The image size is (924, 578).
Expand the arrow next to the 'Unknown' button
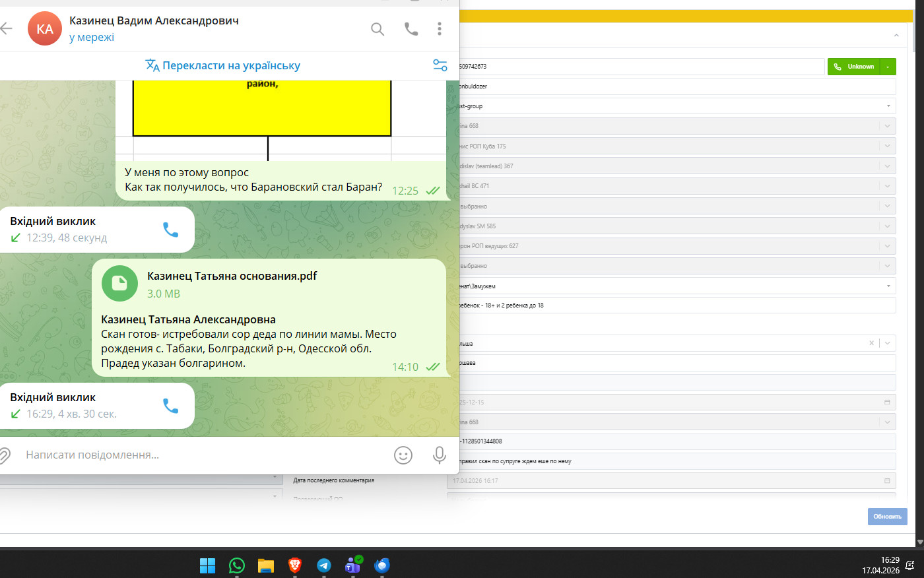point(888,67)
